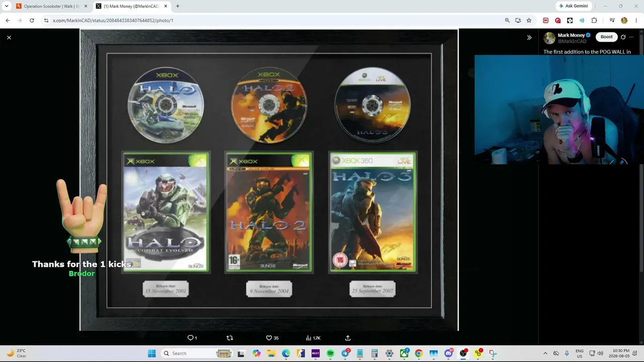Open Telegram from the taskbar
Viewport: 644px width, 362px height.
click(345, 353)
